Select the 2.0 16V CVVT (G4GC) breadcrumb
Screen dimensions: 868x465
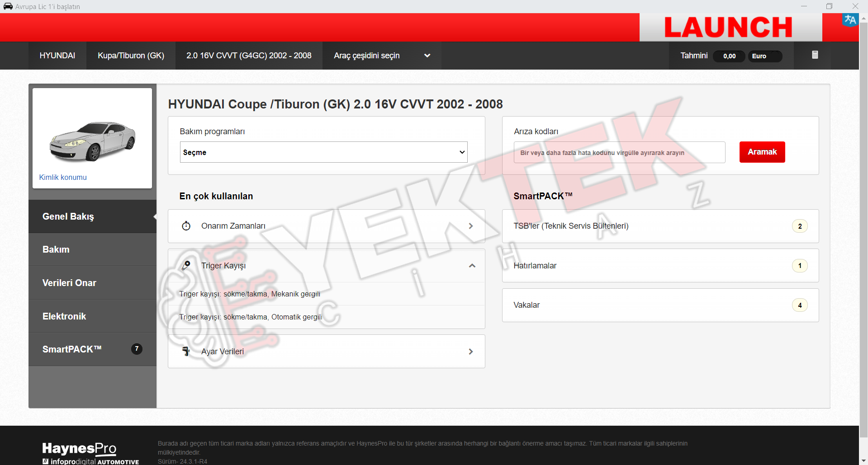[249, 56]
